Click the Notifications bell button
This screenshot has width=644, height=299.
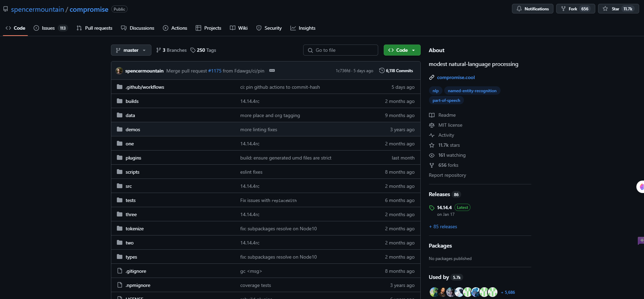pos(533,9)
